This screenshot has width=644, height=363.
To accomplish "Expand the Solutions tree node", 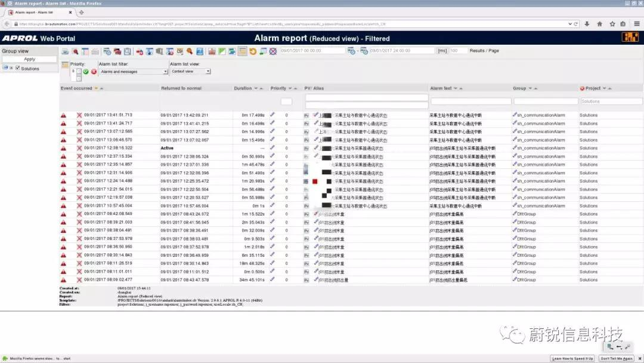I will [11, 69].
